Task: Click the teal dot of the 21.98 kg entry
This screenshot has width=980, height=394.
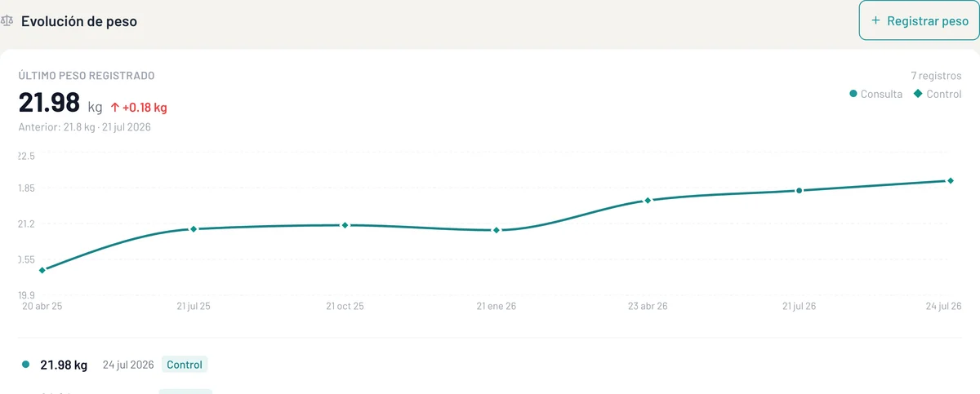Action: pyautogui.click(x=26, y=365)
